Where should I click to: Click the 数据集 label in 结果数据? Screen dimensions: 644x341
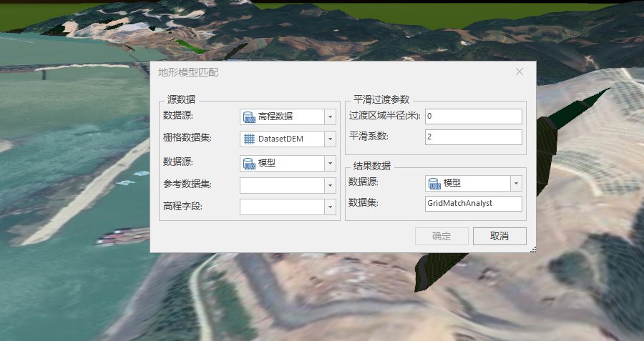click(364, 203)
